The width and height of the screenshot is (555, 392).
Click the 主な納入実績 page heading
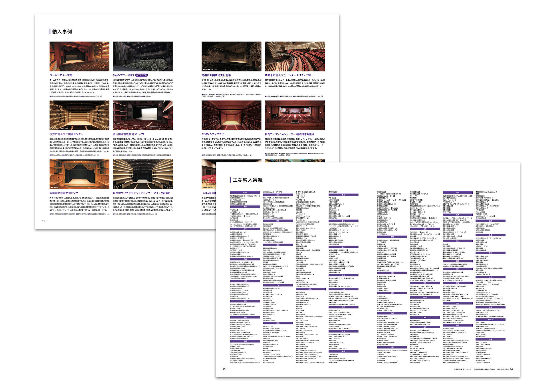(248, 180)
